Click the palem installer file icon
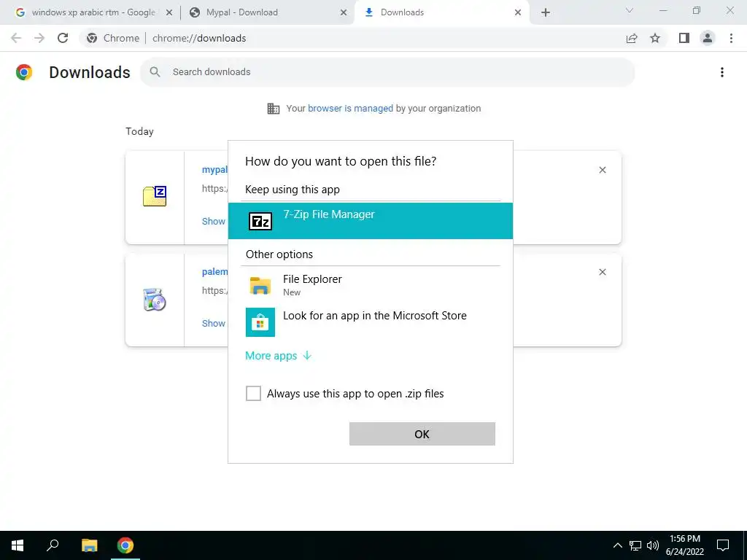Screen dimensions: 747x560 (155, 300)
